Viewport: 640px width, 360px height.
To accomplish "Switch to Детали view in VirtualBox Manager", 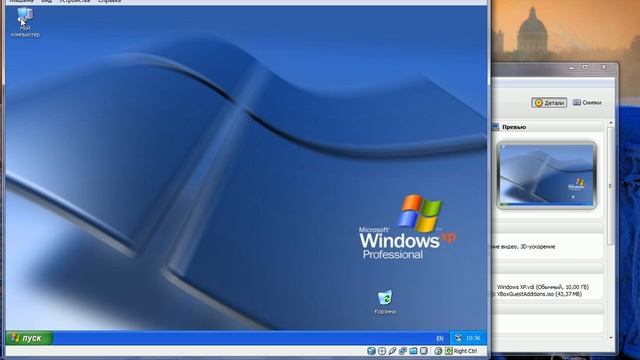I will [549, 103].
